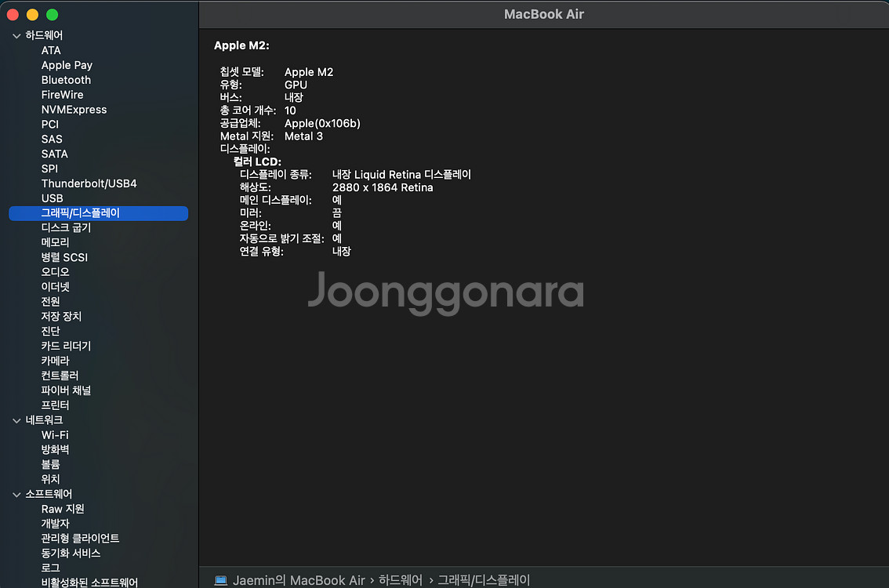
Task: Collapse the 하드웨어 section chevron
Action: (x=16, y=36)
